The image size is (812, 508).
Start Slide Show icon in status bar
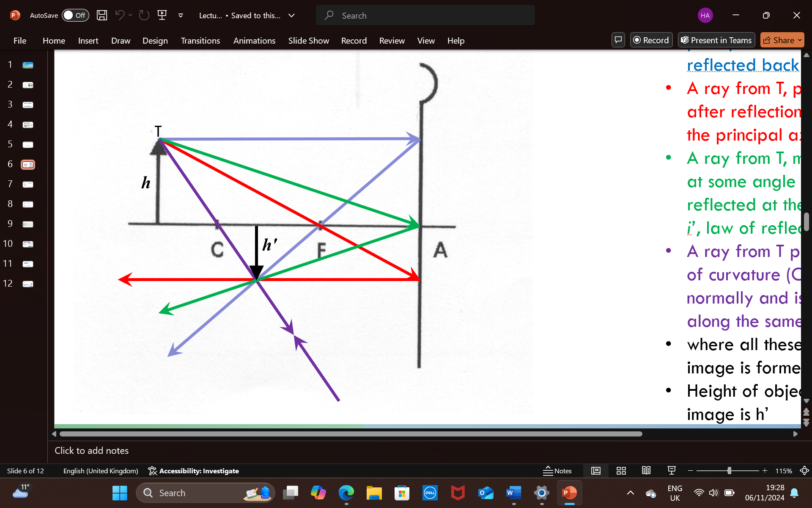672,471
